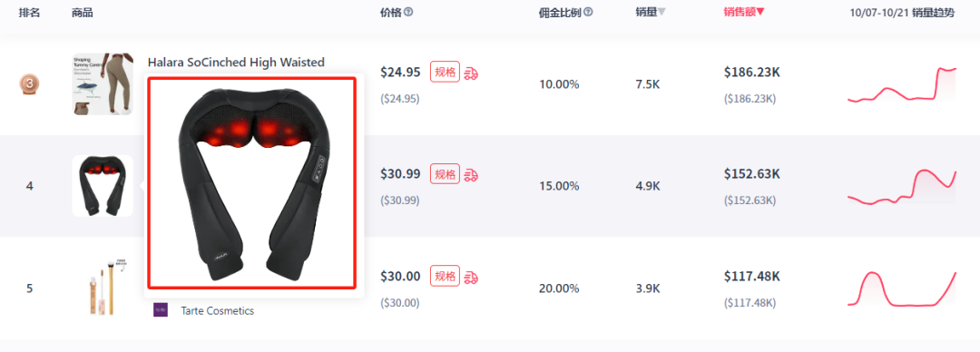Image resolution: width=980 pixels, height=352 pixels.
Task: Click the commission ratio help icon
Action: click(588, 12)
